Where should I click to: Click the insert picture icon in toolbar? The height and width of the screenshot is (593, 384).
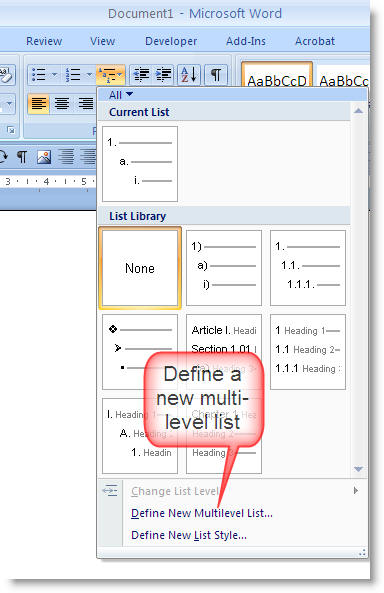point(44,157)
